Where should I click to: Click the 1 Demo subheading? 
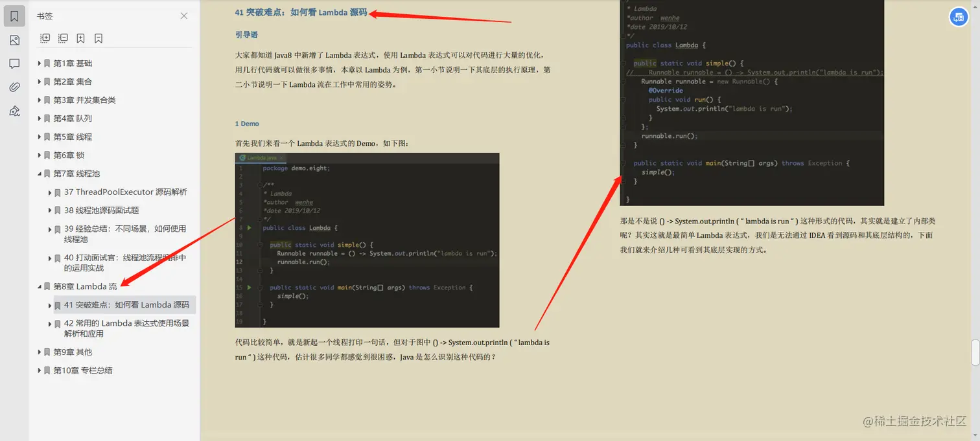coord(247,124)
